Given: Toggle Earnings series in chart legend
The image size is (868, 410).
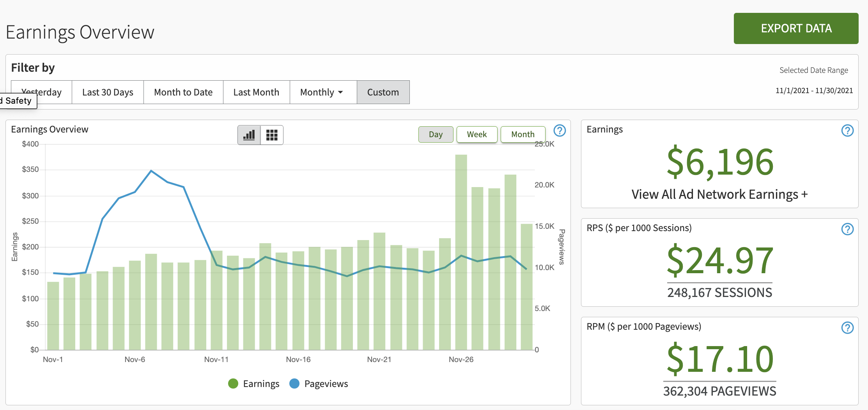Looking at the screenshot, I should pyautogui.click(x=254, y=384).
